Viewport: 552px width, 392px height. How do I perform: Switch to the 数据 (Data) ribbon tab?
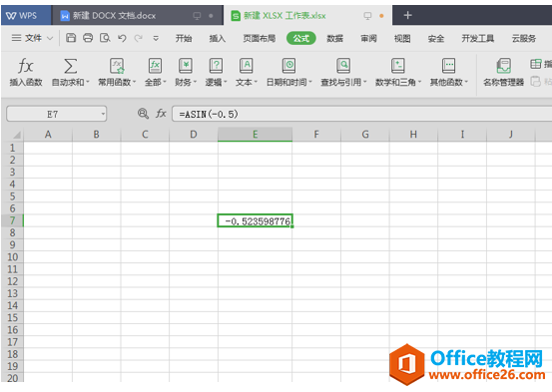[334, 38]
